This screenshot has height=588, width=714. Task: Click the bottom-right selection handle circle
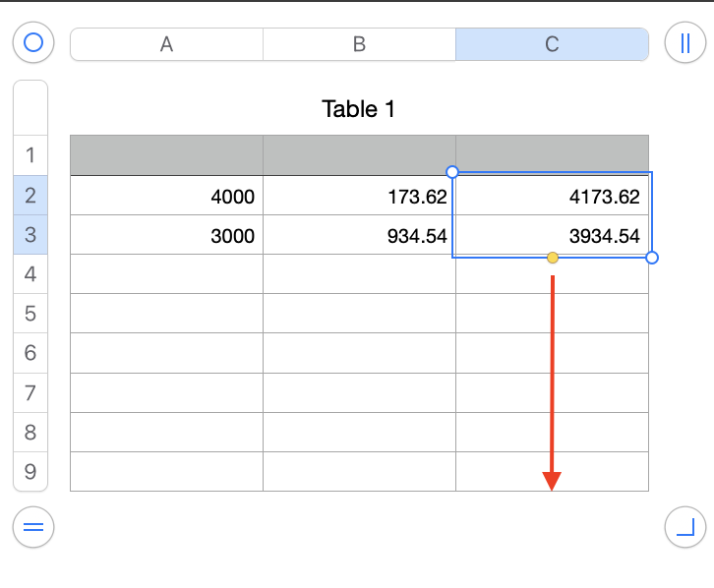pos(652,258)
